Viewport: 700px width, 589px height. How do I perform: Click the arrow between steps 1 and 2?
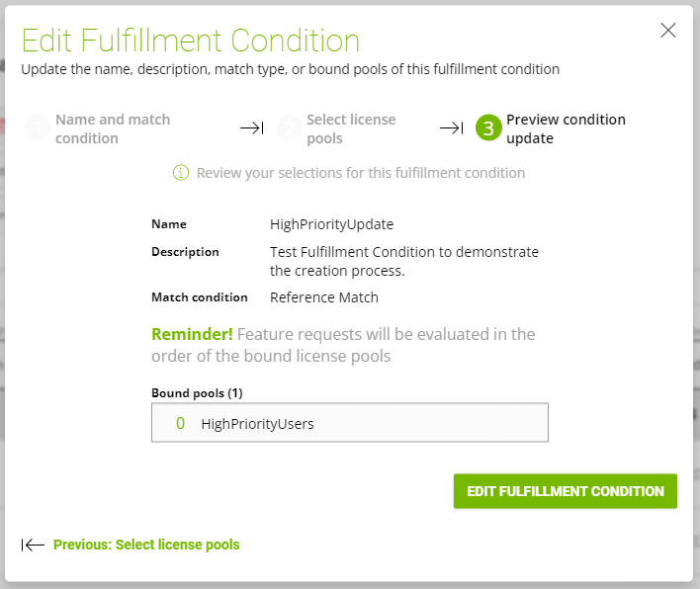click(252, 128)
